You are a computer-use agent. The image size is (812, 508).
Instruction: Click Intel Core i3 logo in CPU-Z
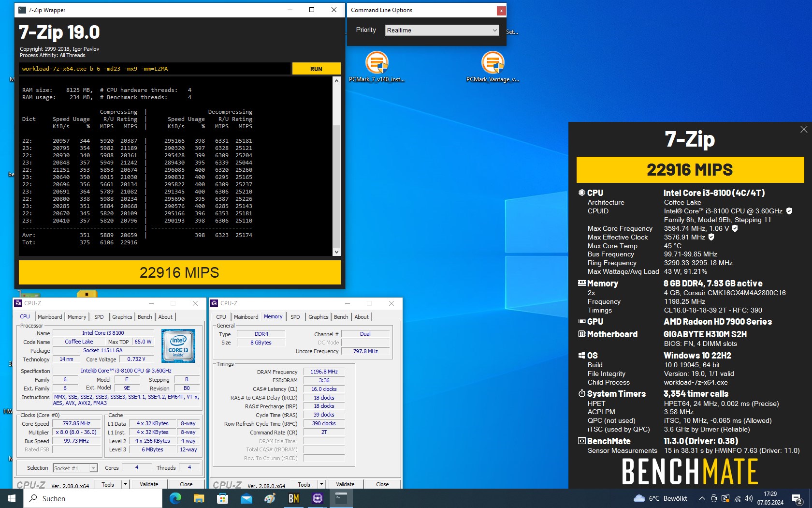(178, 346)
